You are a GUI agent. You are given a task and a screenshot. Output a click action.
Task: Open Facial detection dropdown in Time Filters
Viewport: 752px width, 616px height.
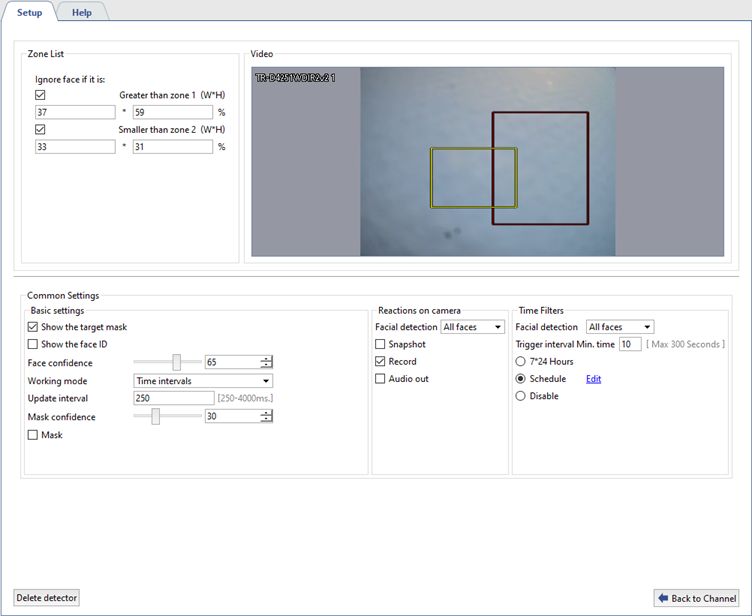click(620, 327)
